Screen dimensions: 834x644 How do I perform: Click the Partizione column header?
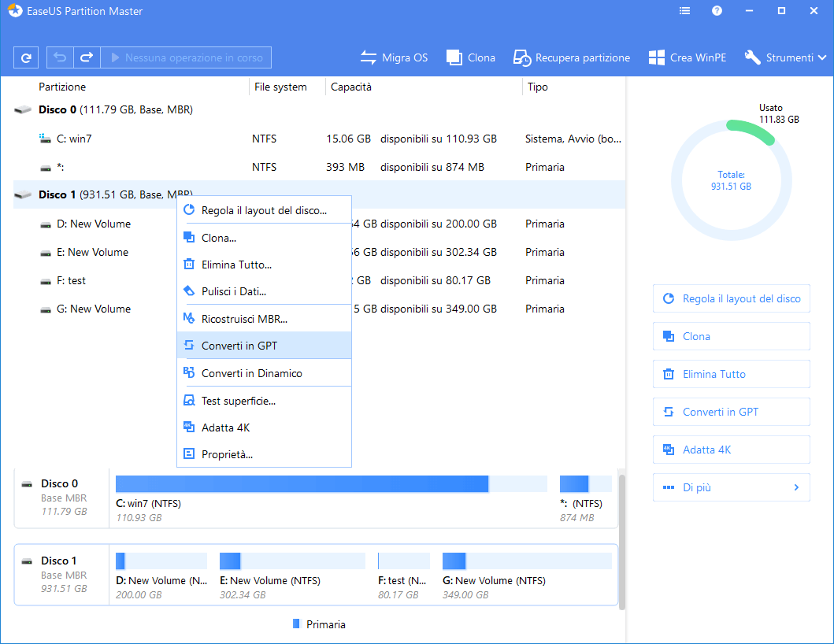pyautogui.click(x=62, y=87)
